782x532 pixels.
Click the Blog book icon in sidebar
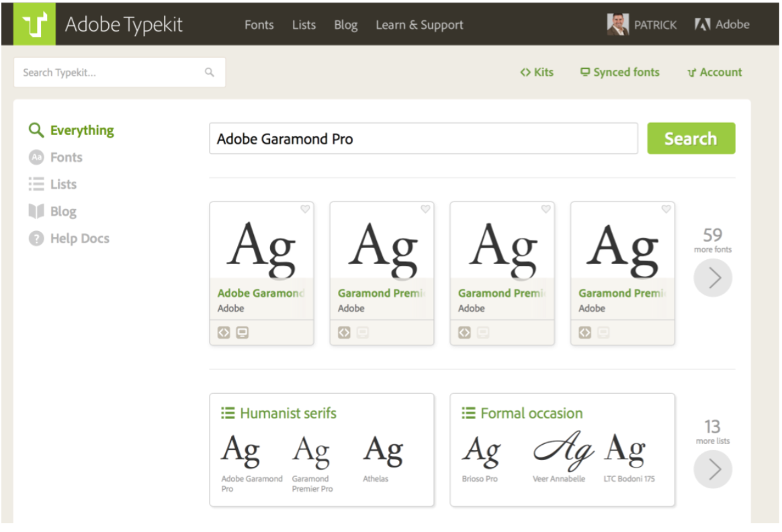pyautogui.click(x=37, y=211)
